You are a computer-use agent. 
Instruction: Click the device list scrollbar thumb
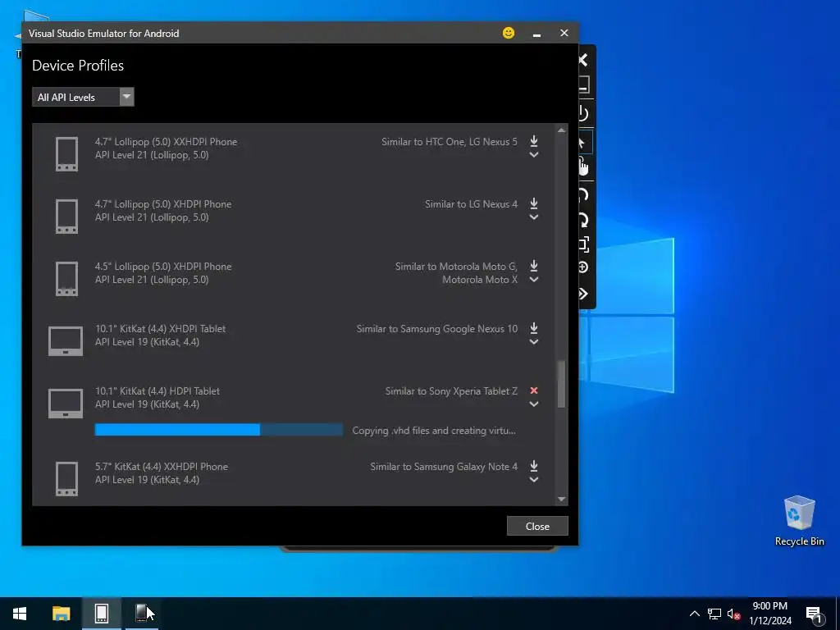click(561, 384)
